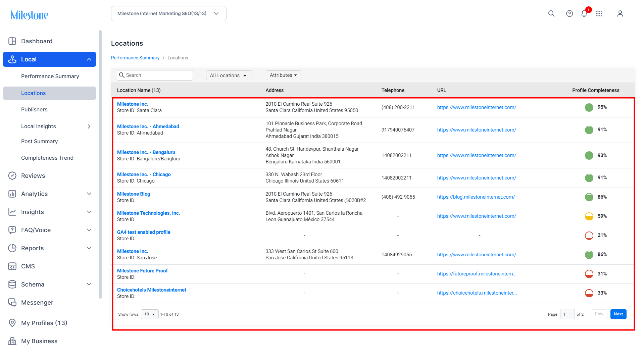Click the Prev page button
Image resolution: width=644 pixels, height=362 pixels.
(599, 314)
